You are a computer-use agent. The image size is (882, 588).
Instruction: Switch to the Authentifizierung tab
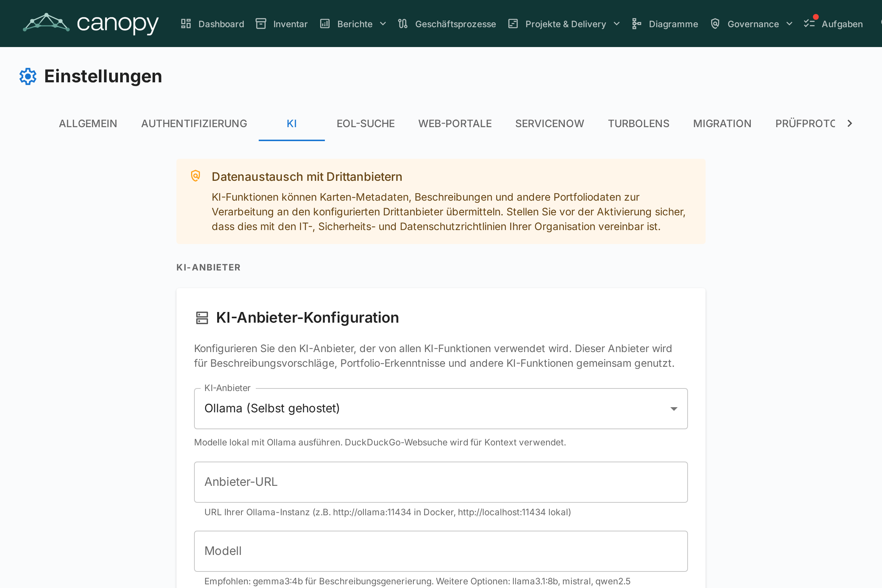click(x=194, y=124)
